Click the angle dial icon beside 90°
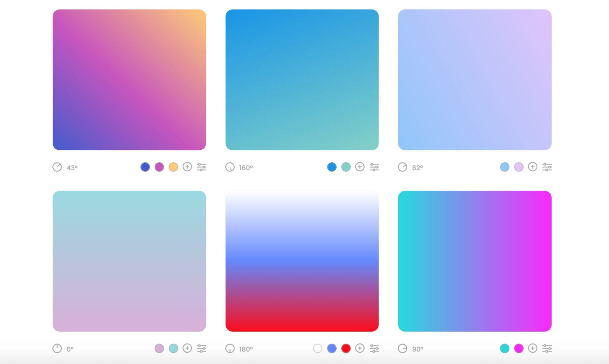This screenshot has width=609, height=364. (403, 349)
